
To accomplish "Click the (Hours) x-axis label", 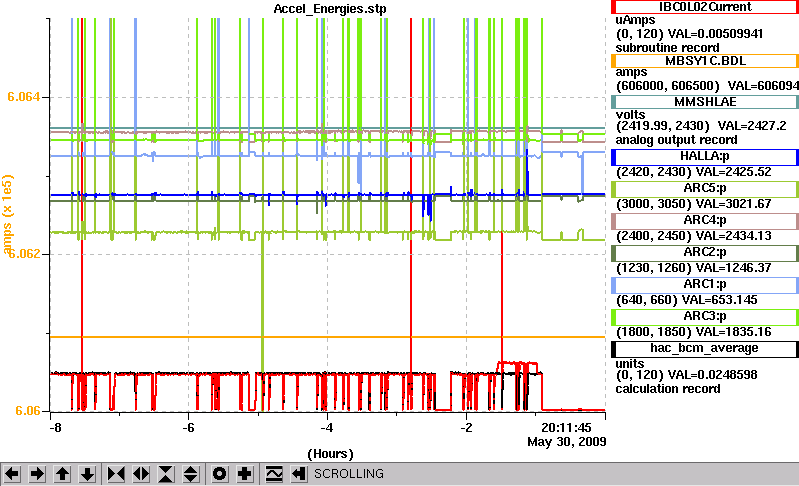I will tap(330, 454).
